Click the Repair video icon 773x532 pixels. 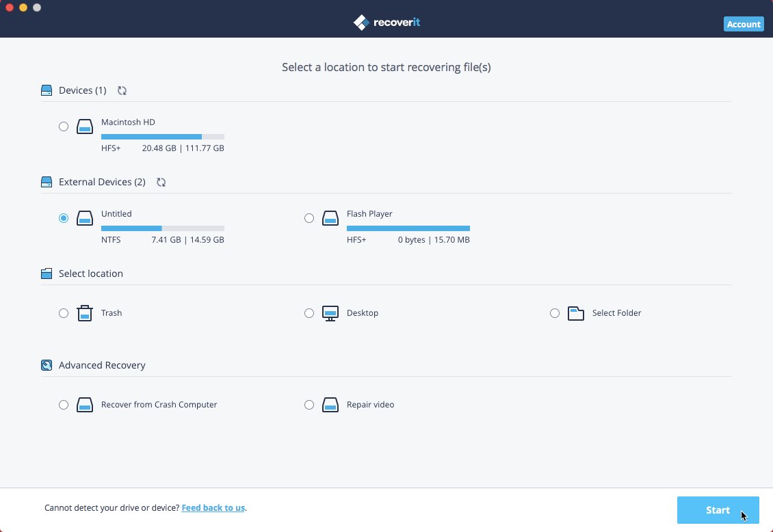tap(330, 405)
